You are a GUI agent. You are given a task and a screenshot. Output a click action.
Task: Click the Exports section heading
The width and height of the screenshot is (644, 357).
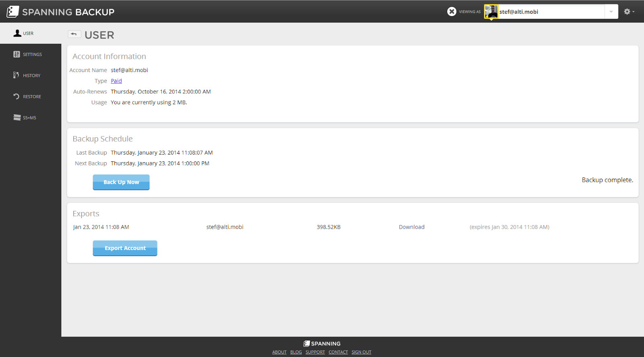86,214
